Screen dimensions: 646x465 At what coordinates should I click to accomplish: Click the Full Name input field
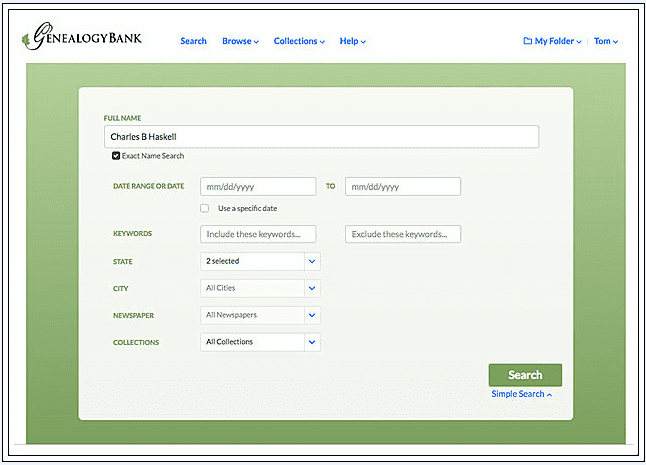click(321, 137)
